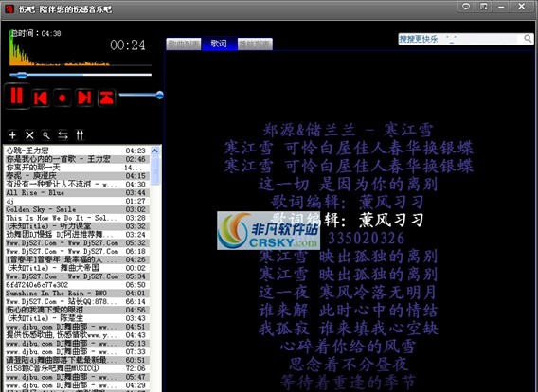This screenshot has width=538, height=392.
Task: Remove song using the X icon
Action: [x=29, y=135]
